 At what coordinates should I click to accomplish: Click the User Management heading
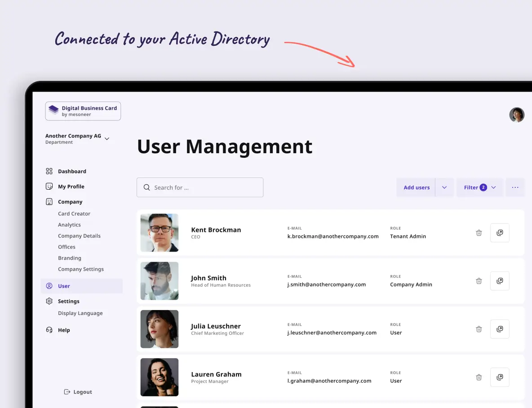(x=225, y=147)
